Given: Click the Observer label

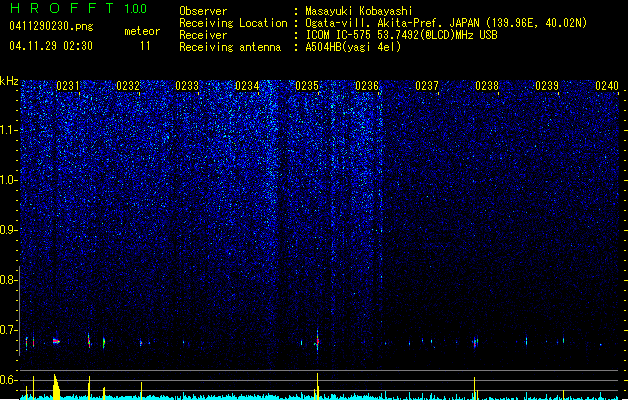Looking at the screenshot, I should click(203, 11).
